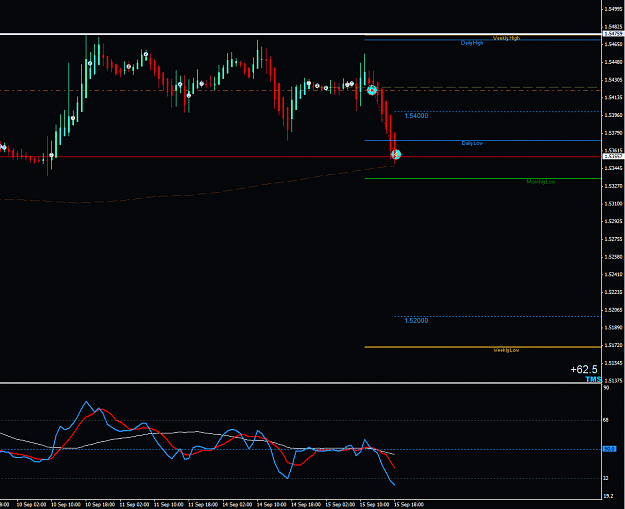
Task: Select the 1.52000 round-number label
Action: pos(416,321)
